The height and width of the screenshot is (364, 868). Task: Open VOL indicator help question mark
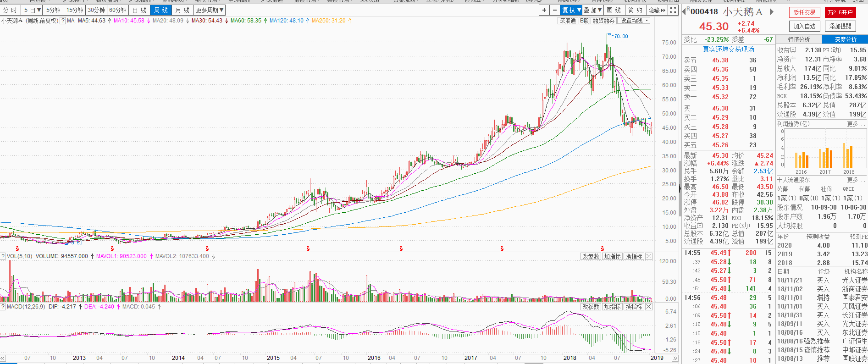(x=3, y=256)
